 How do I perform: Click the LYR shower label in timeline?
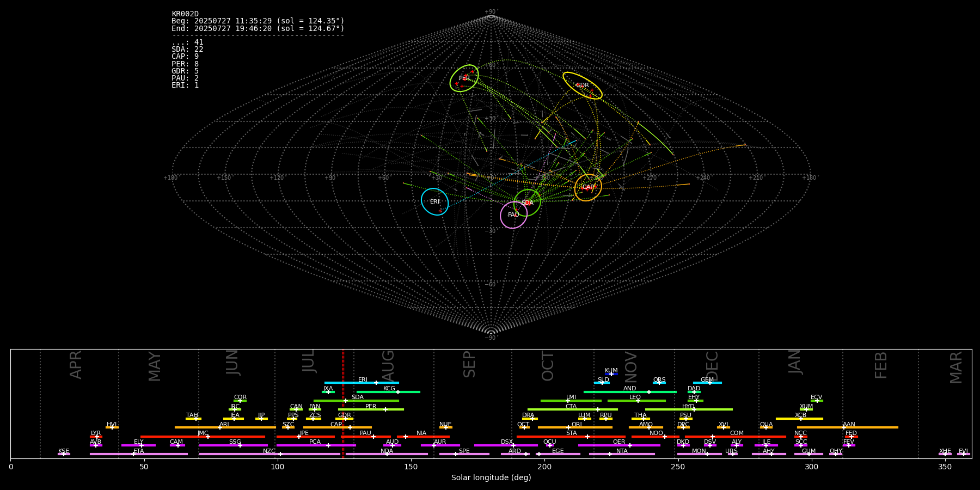pos(96,433)
